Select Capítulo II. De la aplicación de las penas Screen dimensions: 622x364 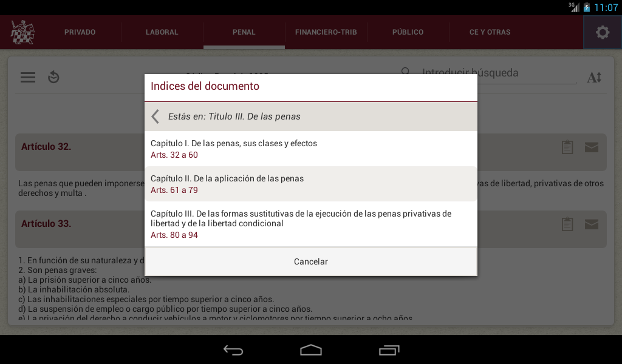310,184
